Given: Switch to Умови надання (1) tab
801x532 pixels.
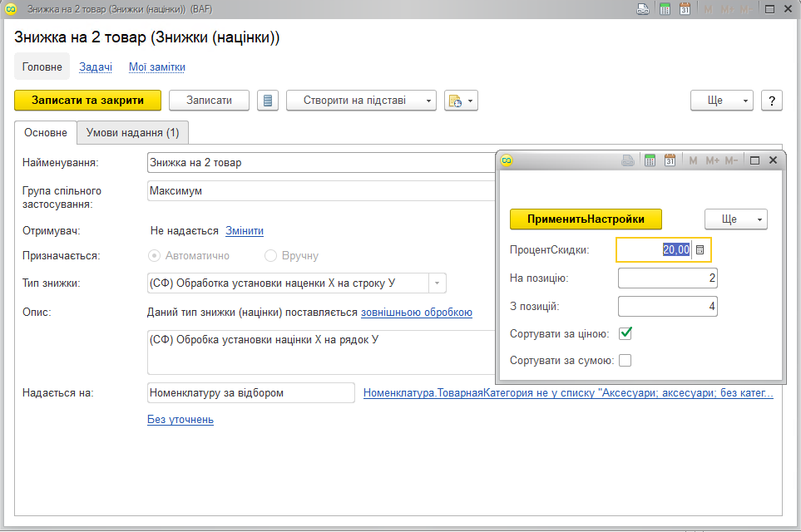Looking at the screenshot, I should pyautogui.click(x=133, y=133).
